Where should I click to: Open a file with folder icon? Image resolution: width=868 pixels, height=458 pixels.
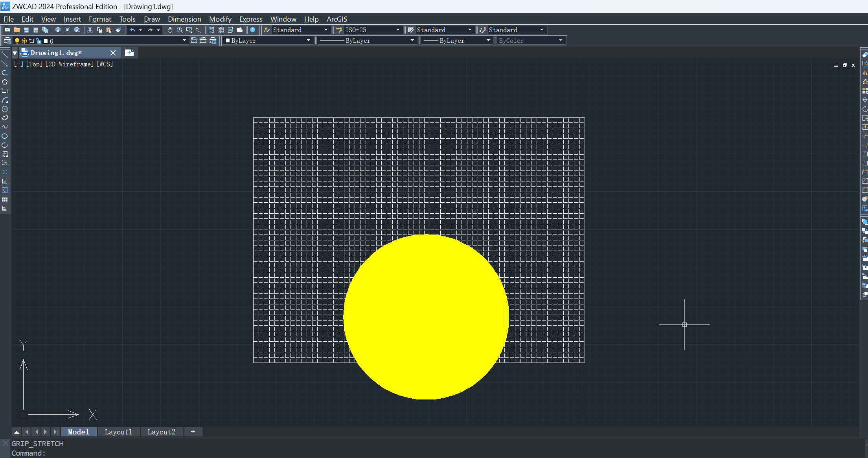tap(17, 30)
